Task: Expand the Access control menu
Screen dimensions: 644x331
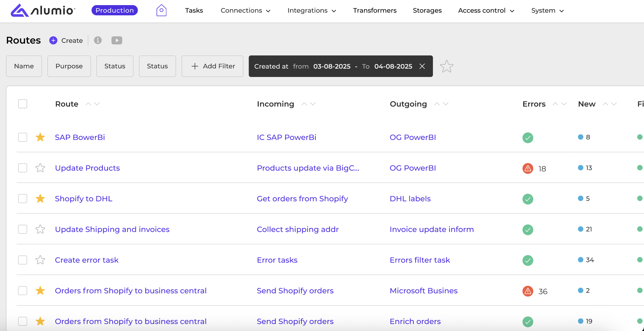Action: pyautogui.click(x=486, y=10)
